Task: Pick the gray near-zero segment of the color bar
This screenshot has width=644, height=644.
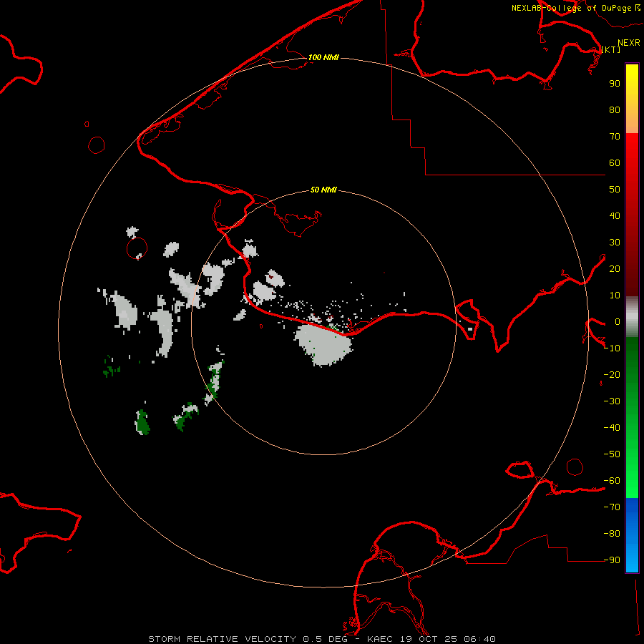Action: coord(632,317)
